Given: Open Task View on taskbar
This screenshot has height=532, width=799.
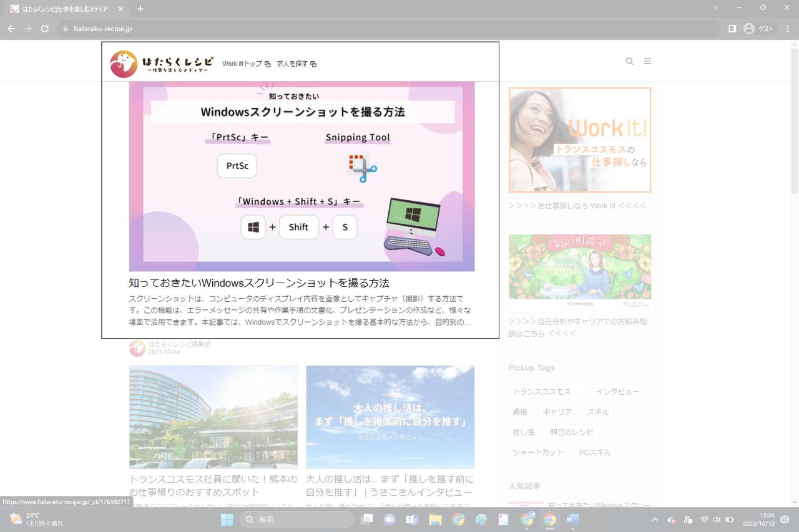Looking at the screenshot, I should (x=367, y=520).
